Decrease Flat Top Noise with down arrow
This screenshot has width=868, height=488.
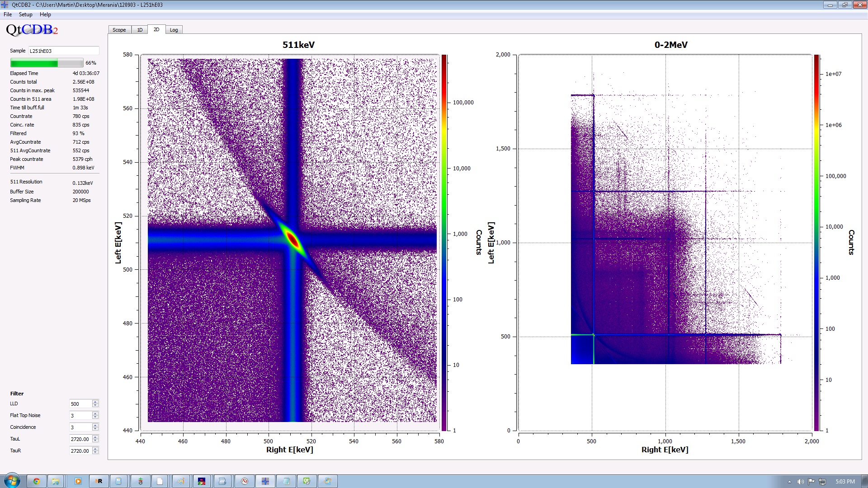coord(95,417)
